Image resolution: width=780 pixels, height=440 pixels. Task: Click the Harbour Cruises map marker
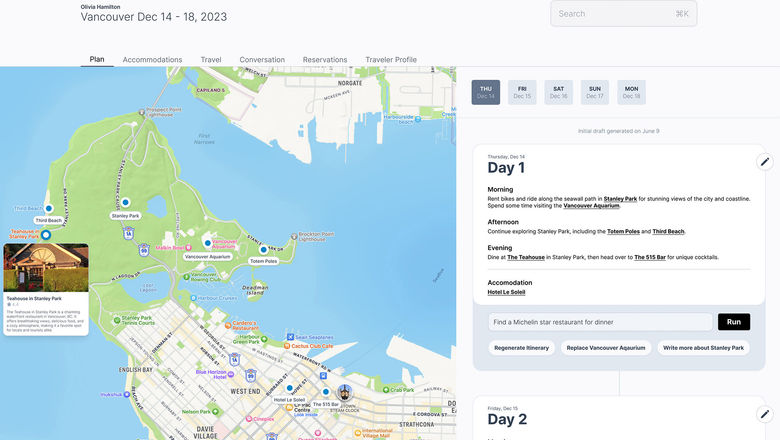point(194,298)
